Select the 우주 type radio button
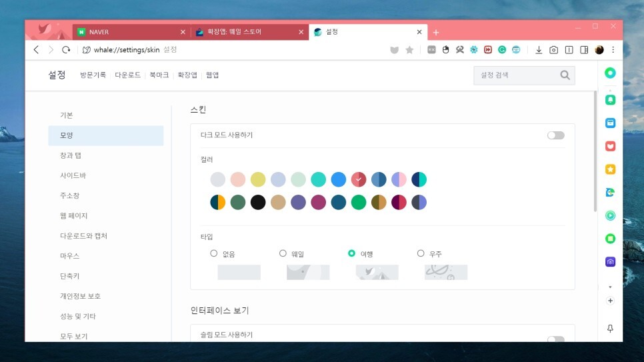The height and width of the screenshot is (362, 644). (421, 253)
